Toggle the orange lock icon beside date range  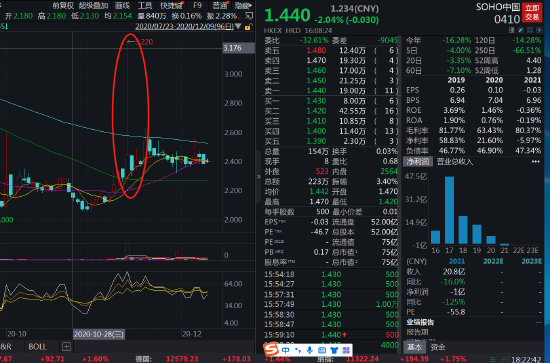pos(248,27)
